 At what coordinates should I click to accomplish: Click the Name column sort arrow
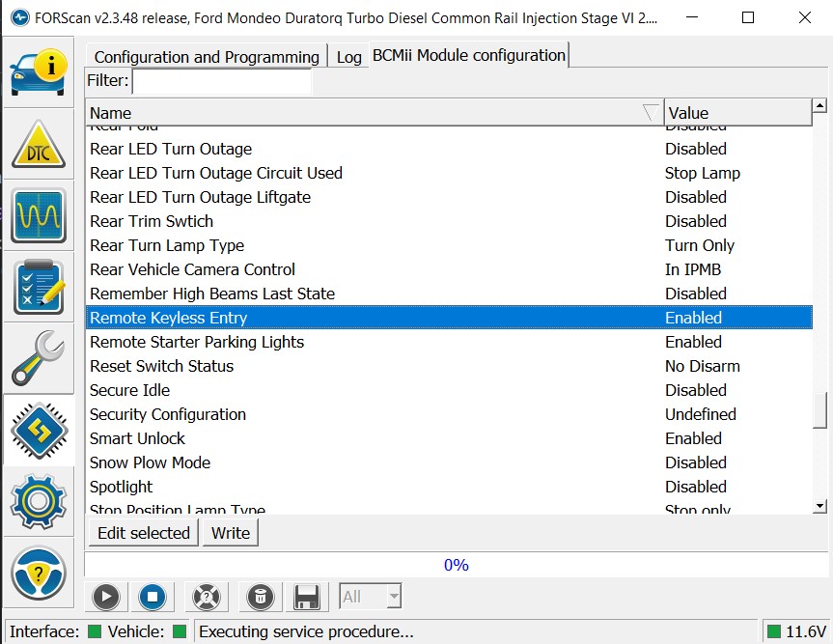coord(652,113)
